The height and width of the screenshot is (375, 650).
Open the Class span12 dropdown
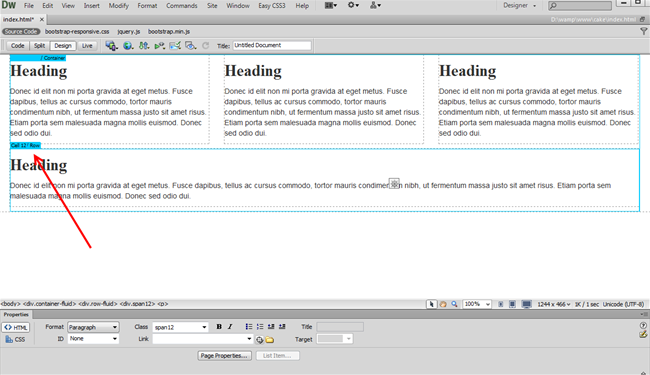pos(180,327)
